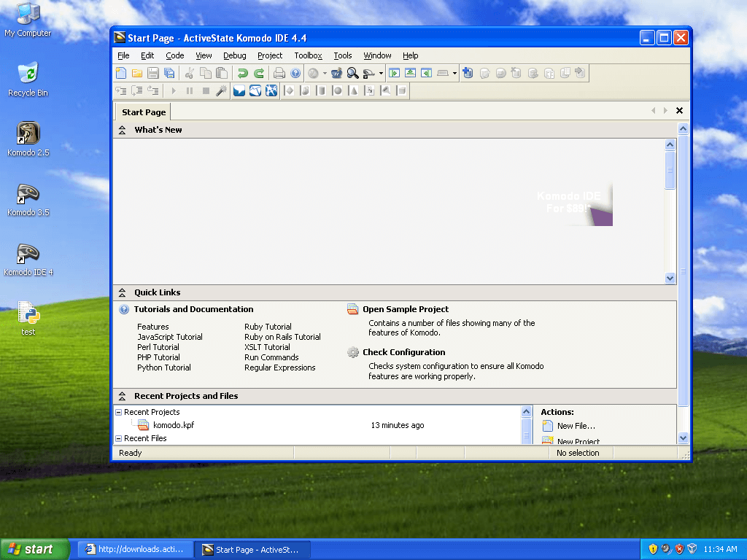Select the Recycle Bin desktop icon

point(28,79)
